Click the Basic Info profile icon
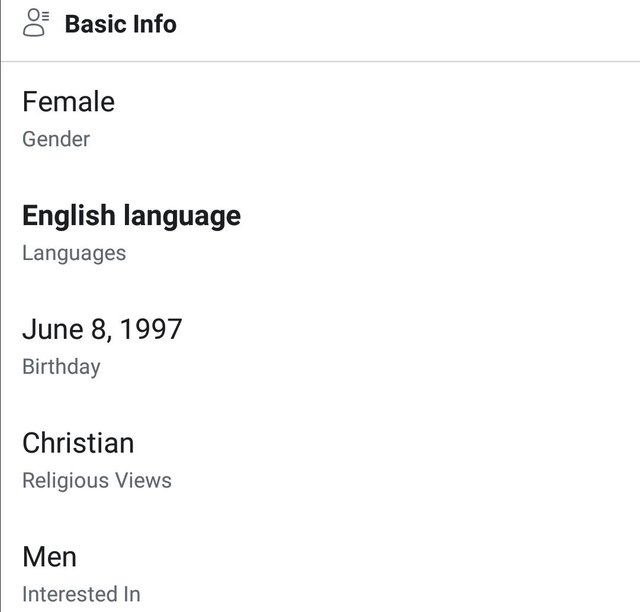This screenshot has height=612, width=640. pyautogui.click(x=36, y=23)
